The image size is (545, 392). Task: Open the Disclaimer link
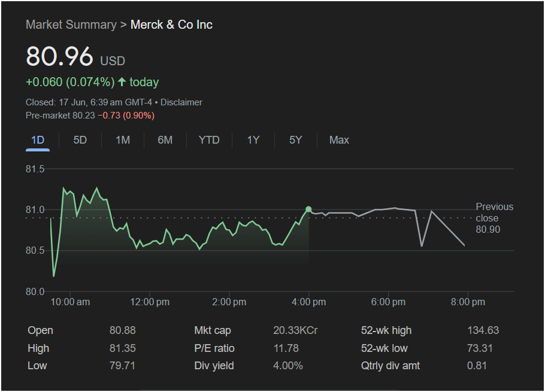pyautogui.click(x=181, y=102)
